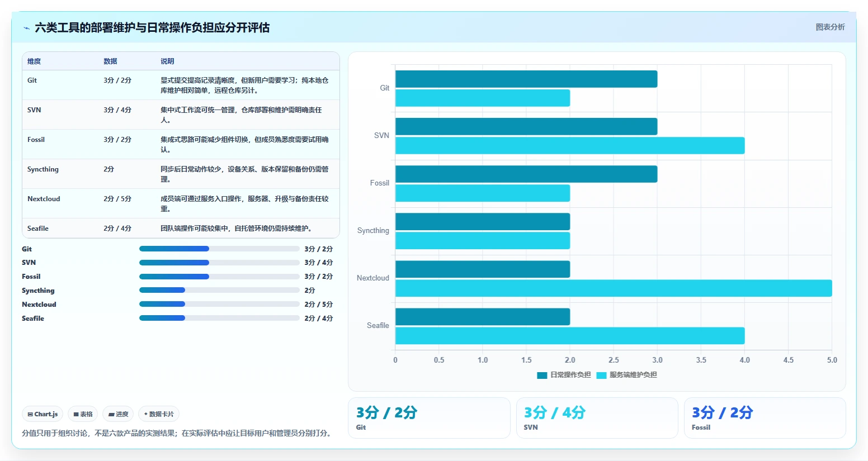Image resolution: width=868 pixels, height=461 pixels.
Task: Select the Syncthing table row name
Action: click(43, 169)
